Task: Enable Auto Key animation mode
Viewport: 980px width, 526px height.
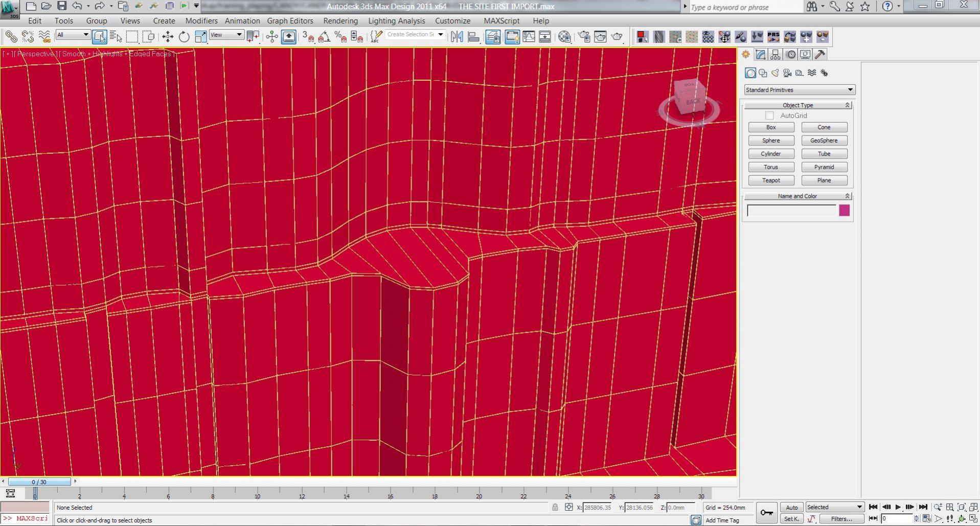Action: (791, 507)
